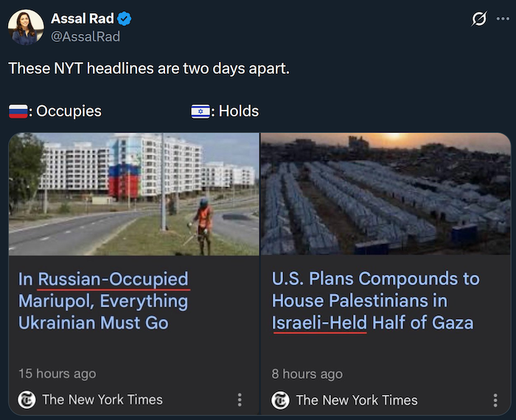Open the tweet's three-dot more menu
Viewport: 516px width, 420px height.
503,19
